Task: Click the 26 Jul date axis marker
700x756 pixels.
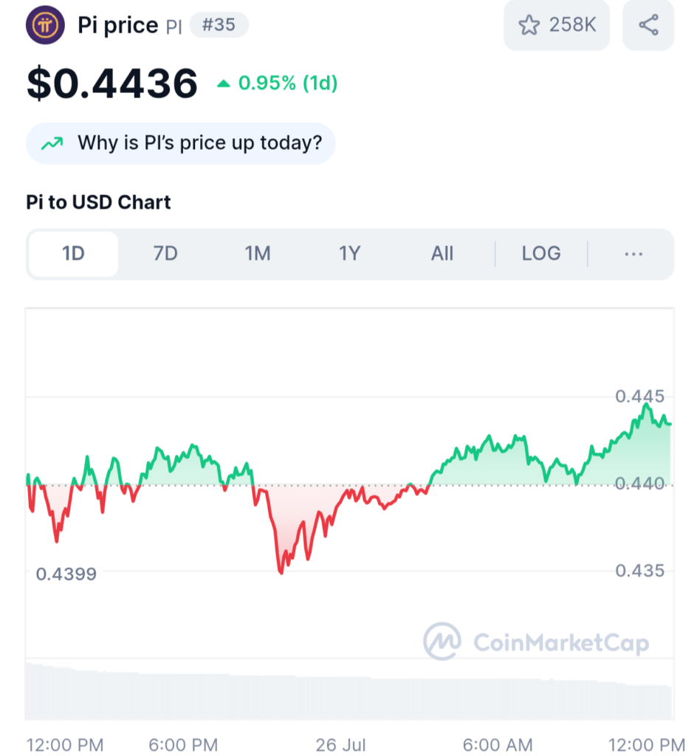Action: point(341,745)
